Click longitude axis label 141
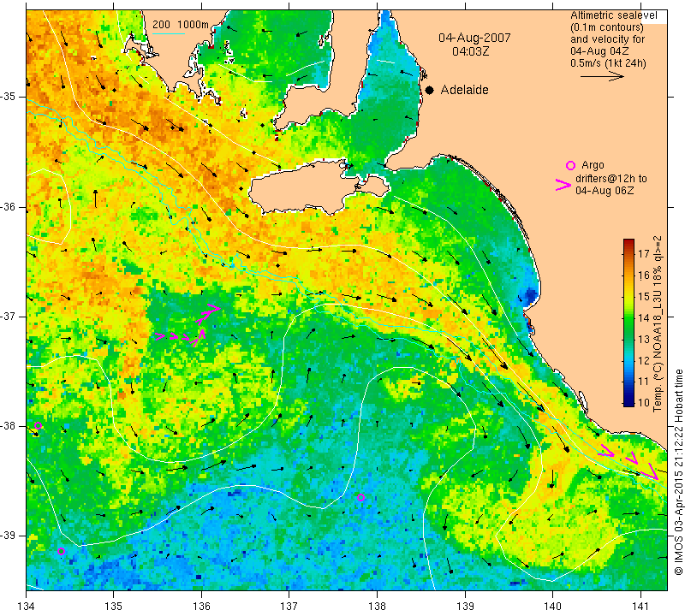Image resolution: width=685 pixels, height=616 pixels. (640, 606)
